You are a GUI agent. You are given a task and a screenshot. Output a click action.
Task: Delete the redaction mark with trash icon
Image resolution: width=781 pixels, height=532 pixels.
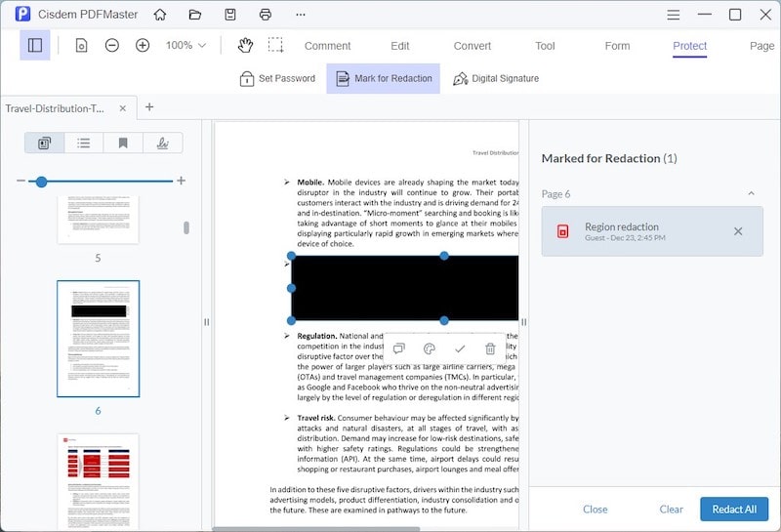(490, 348)
